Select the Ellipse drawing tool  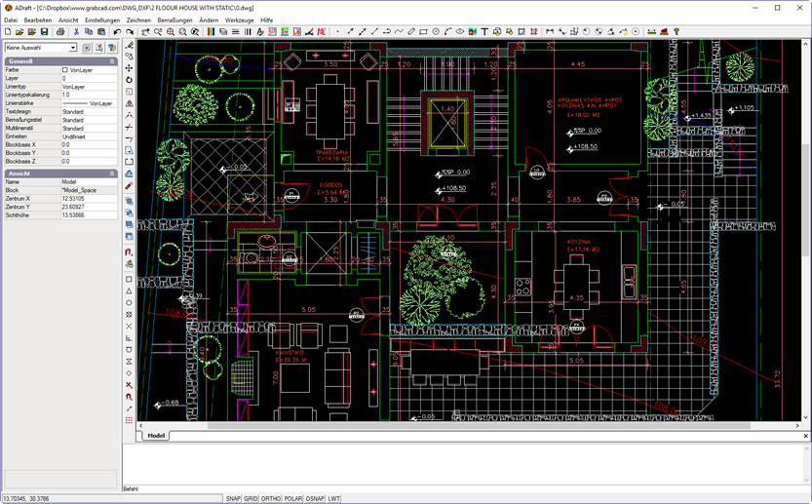tap(460, 32)
